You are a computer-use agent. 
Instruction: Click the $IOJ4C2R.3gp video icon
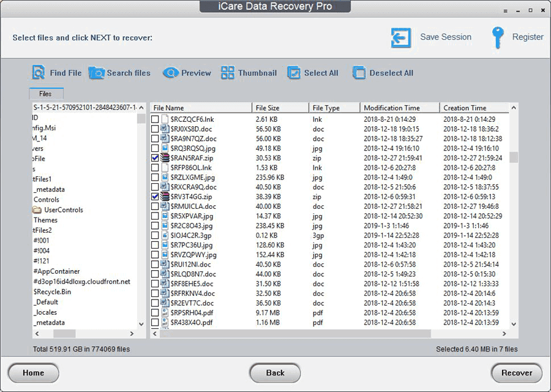165,235
